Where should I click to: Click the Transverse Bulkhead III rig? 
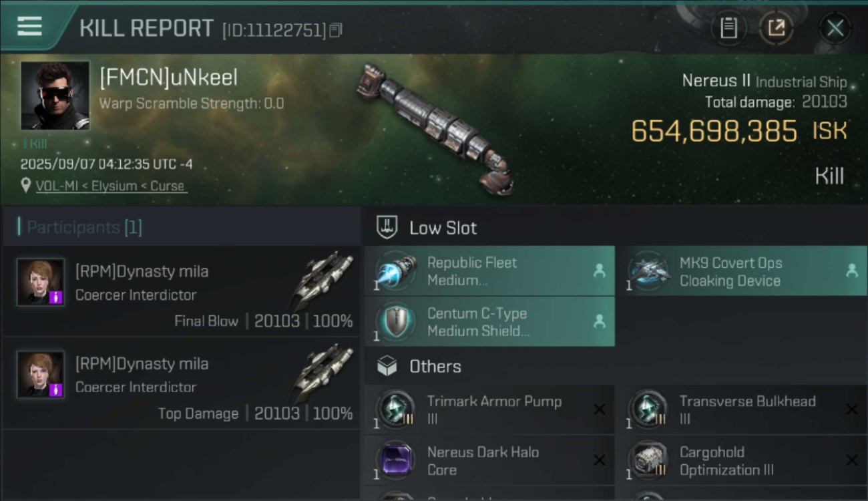click(x=746, y=409)
